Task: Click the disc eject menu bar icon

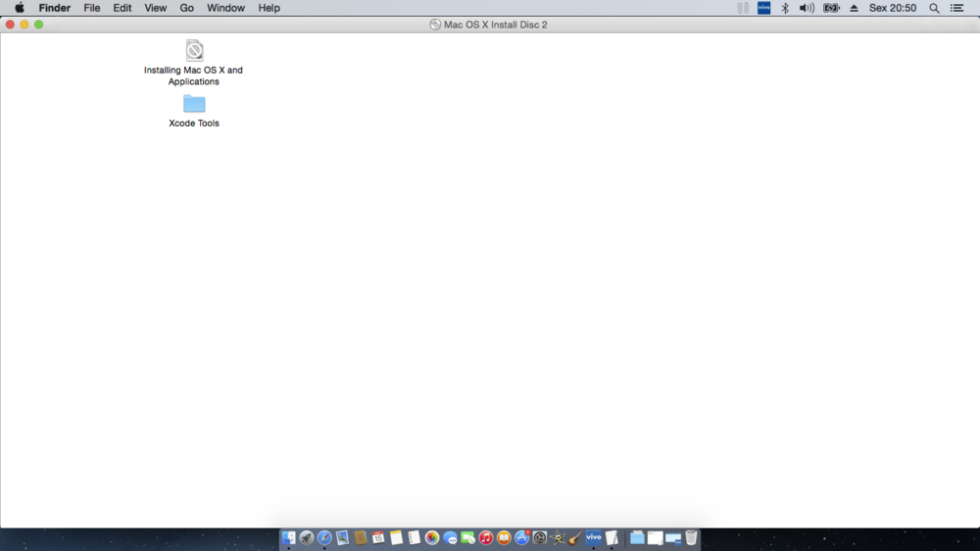Action: tap(854, 8)
